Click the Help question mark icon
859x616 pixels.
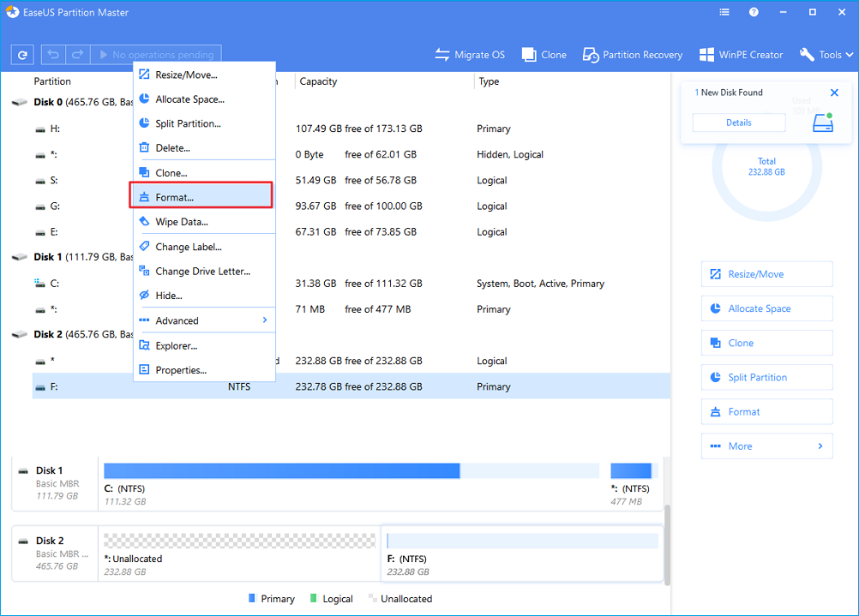(753, 12)
